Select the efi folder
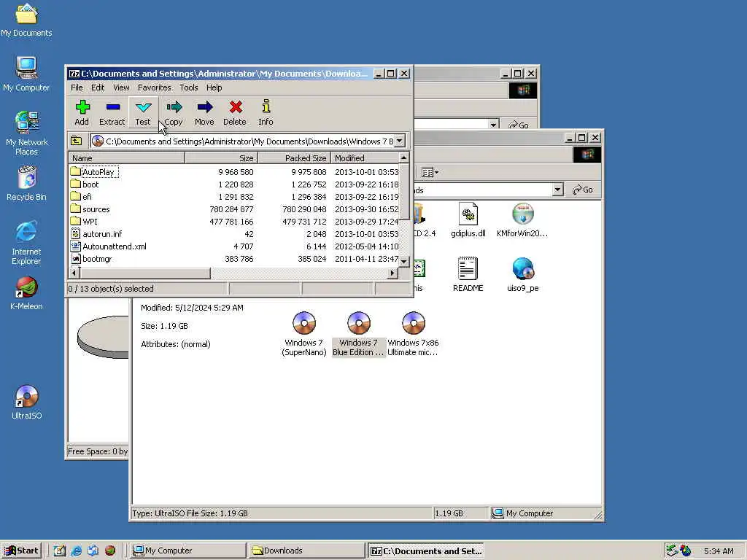This screenshot has width=747, height=560. [81, 197]
